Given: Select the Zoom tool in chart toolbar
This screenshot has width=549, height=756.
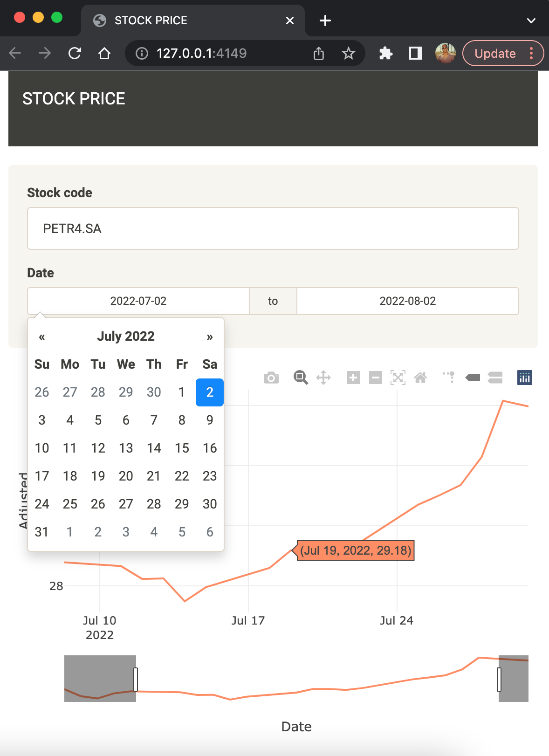Looking at the screenshot, I should [301, 378].
